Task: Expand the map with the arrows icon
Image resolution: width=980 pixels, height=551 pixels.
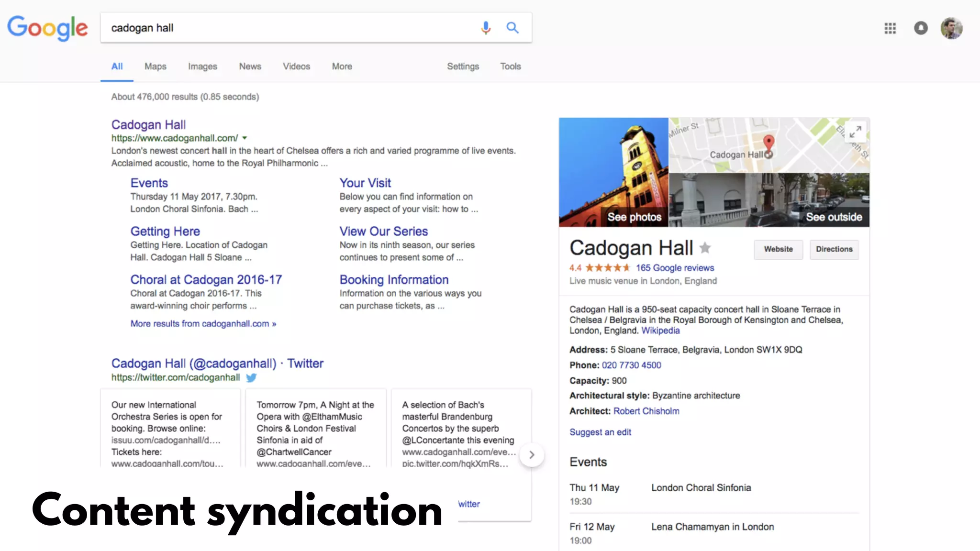Action: click(856, 132)
